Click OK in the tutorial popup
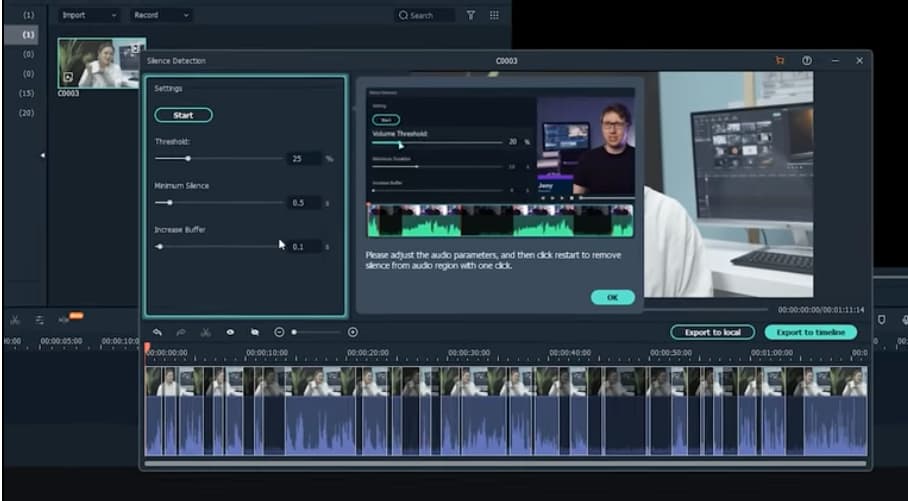Image resolution: width=908 pixels, height=501 pixels. pyautogui.click(x=612, y=297)
